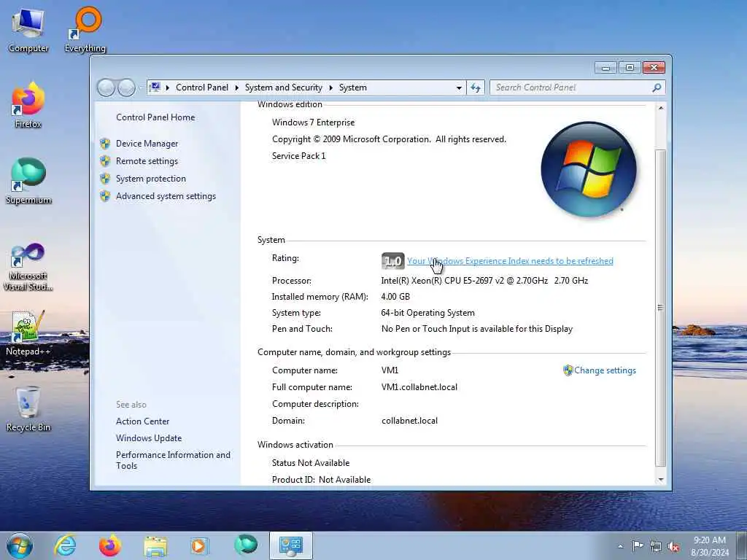Screen dimensions: 747x560
Task: Open Remote settings
Action: [x=147, y=161]
